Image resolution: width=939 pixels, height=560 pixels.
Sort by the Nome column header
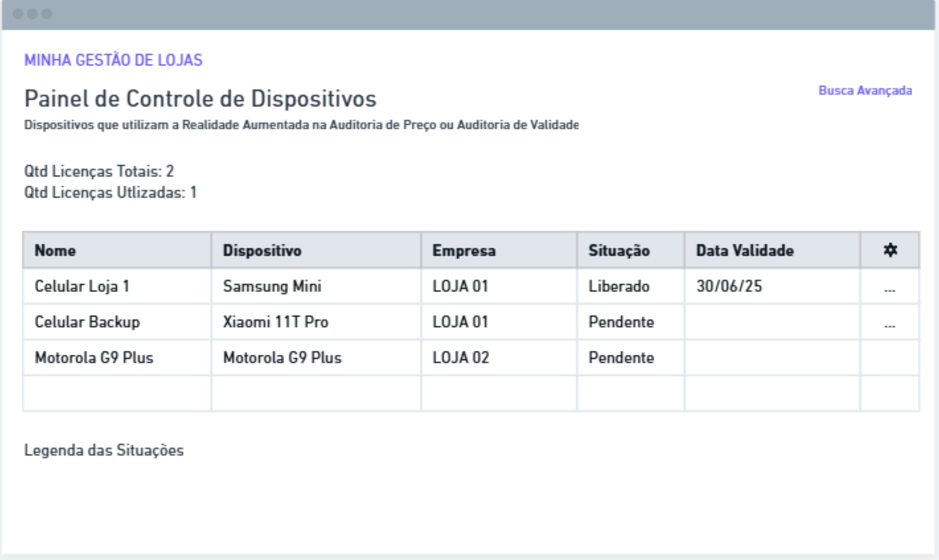pos(56,251)
